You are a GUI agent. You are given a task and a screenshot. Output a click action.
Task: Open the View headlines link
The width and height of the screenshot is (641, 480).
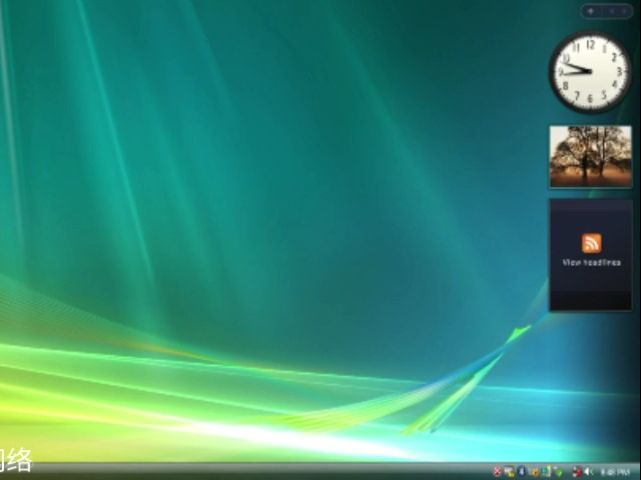tap(591, 262)
